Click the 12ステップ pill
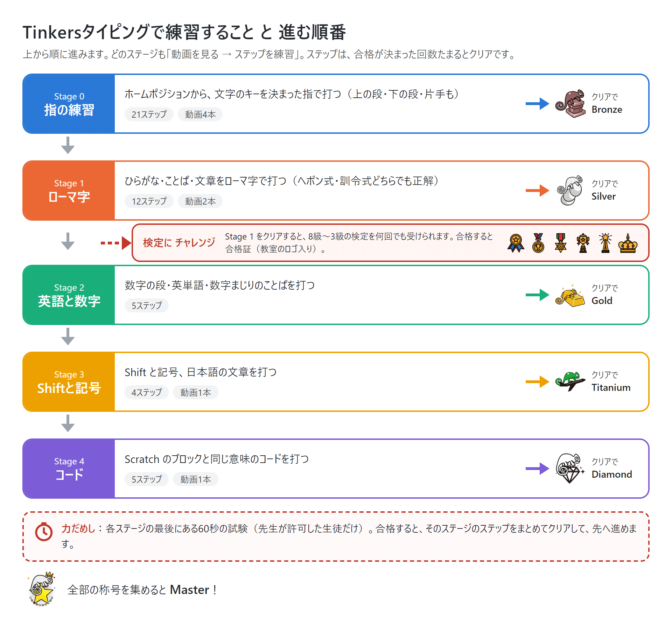 [149, 201]
